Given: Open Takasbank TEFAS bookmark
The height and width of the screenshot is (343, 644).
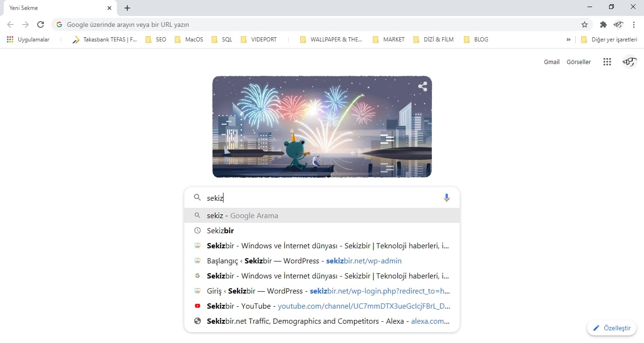Looking at the screenshot, I should [105, 40].
